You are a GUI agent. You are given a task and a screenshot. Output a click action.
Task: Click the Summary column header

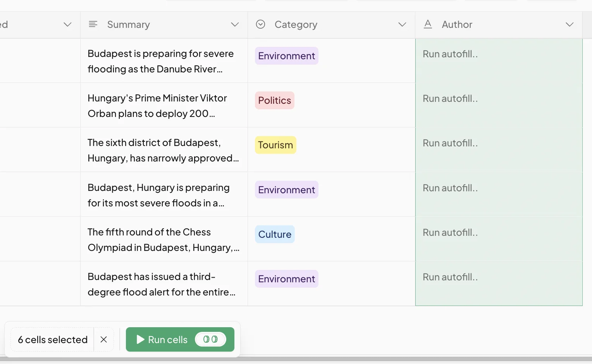164,25
